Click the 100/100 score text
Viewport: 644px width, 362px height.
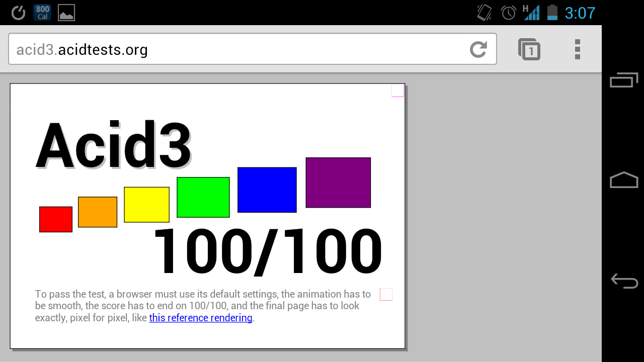coord(268,251)
